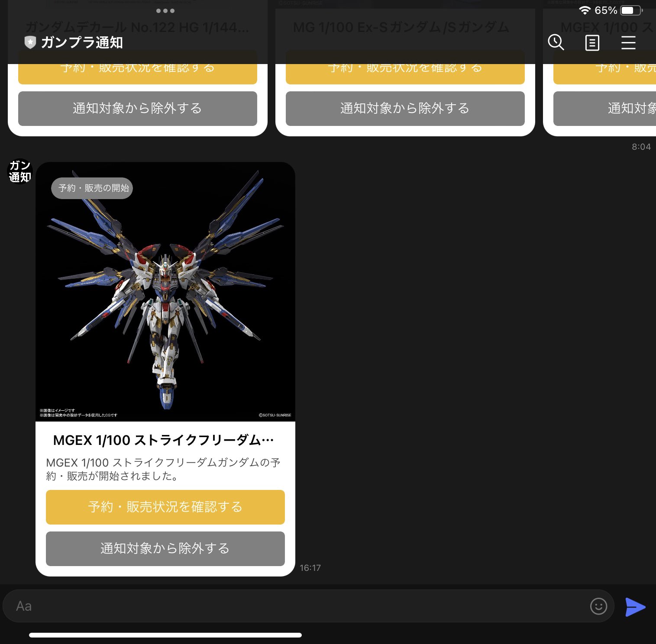
Task: Tap the three-dot multitasking indicator
Action: click(x=165, y=11)
